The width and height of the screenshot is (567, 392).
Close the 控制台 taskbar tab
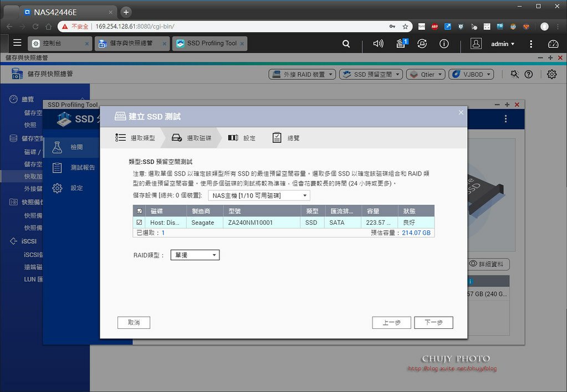87,44
